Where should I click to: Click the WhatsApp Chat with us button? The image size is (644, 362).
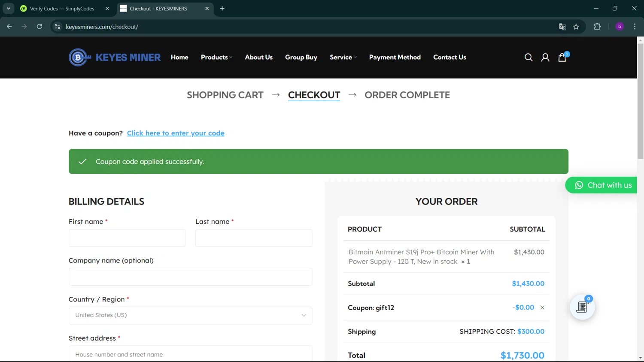click(601, 185)
